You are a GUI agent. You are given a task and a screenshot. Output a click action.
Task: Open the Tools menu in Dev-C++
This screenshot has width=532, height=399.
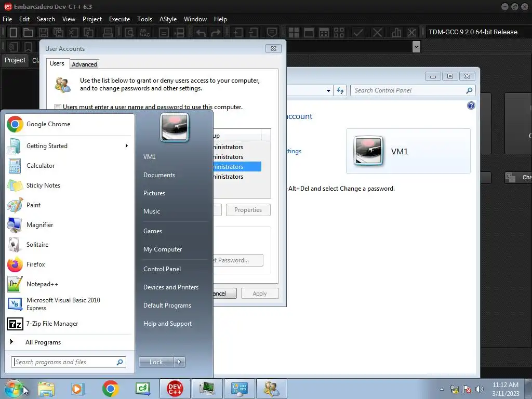click(x=144, y=19)
